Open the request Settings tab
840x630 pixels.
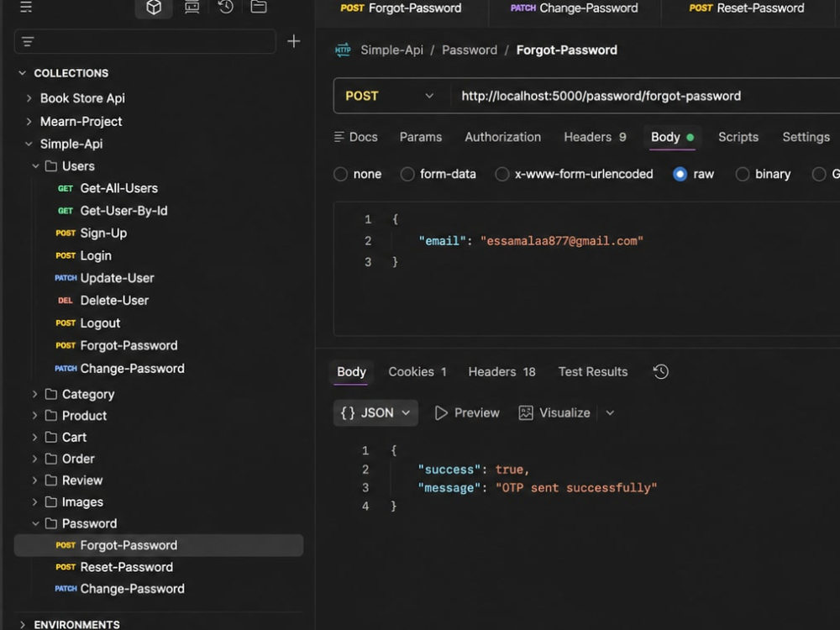click(x=806, y=137)
